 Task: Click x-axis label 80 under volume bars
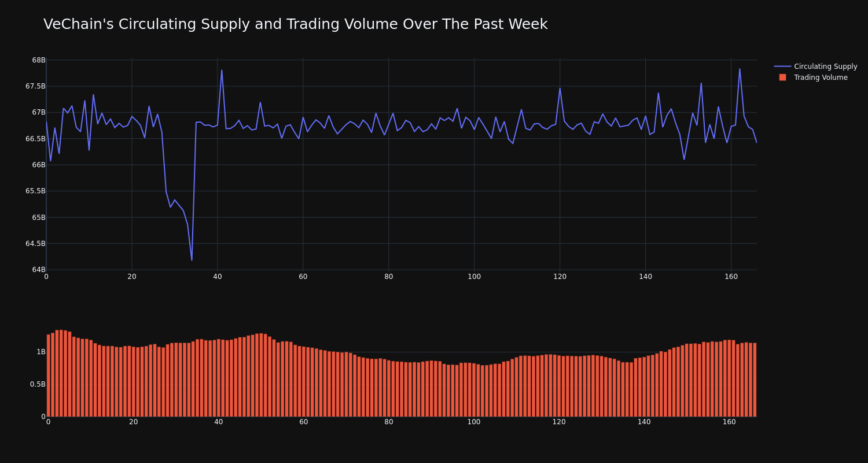click(389, 422)
